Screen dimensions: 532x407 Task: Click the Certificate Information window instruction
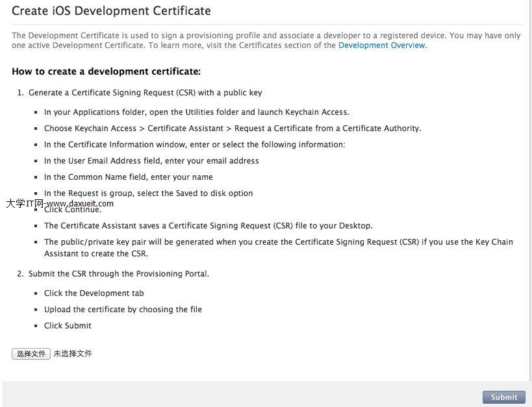(x=194, y=144)
